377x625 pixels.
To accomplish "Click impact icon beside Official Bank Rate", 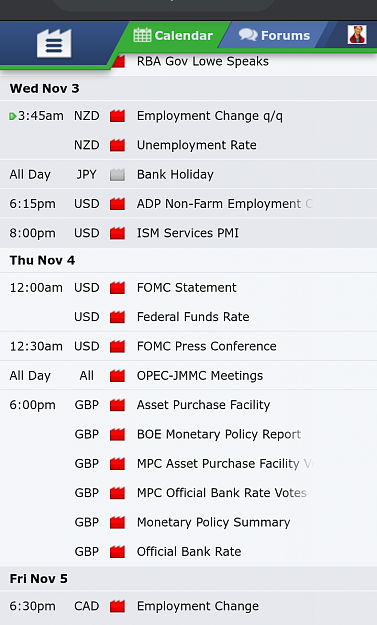I will [118, 552].
